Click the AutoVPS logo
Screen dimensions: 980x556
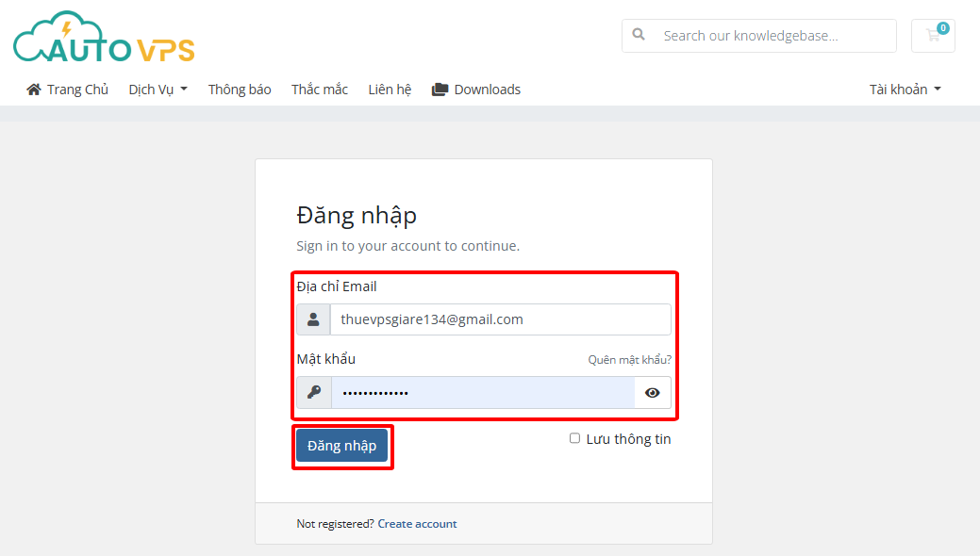pos(104,37)
